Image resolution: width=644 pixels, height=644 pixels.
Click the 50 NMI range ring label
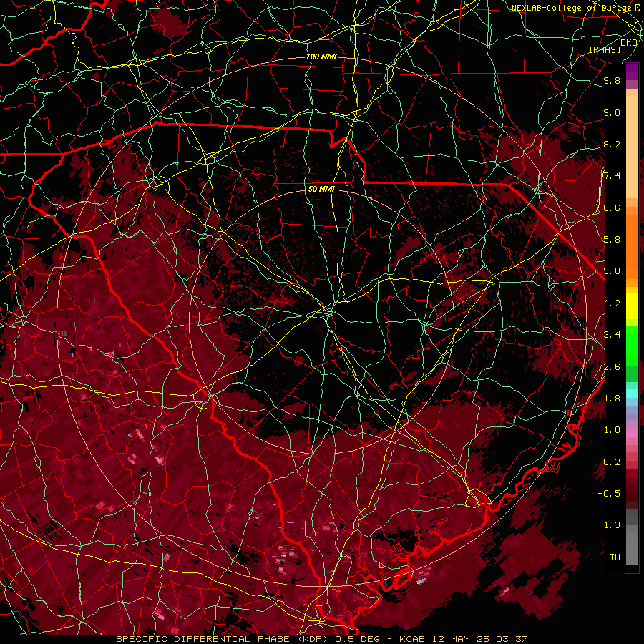tap(321, 189)
